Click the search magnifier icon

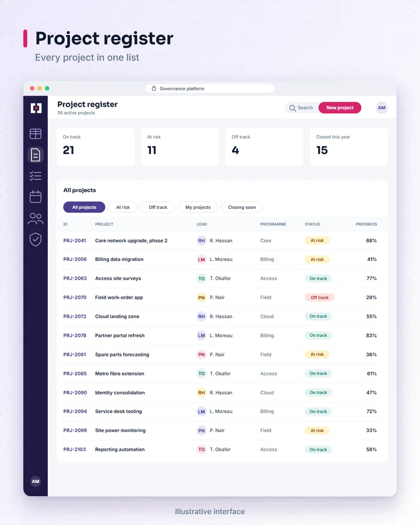pos(292,108)
